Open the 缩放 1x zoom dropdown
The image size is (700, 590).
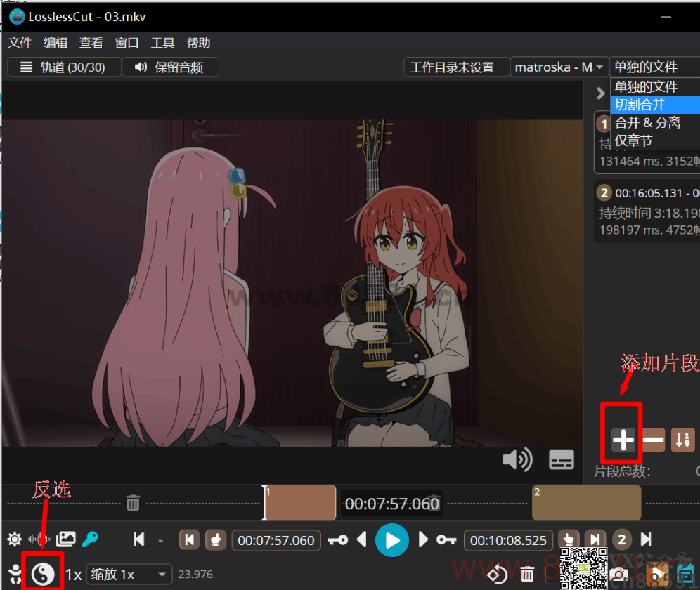[x=129, y=574]
